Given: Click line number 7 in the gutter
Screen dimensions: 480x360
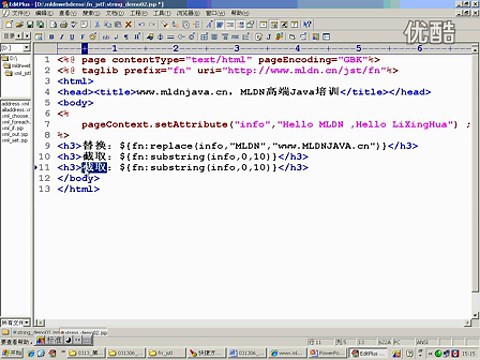Looking at the screenshot, I should (x=47, y=124).
